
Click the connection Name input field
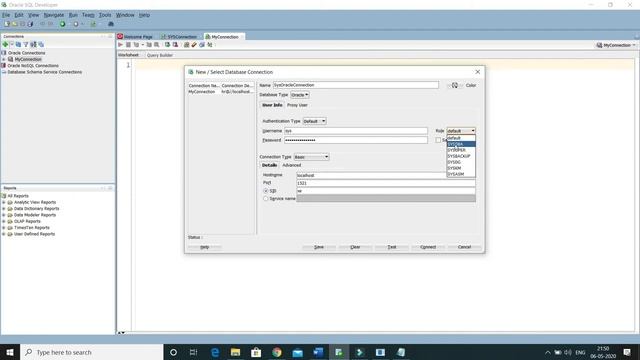click(x=356, y=85)
